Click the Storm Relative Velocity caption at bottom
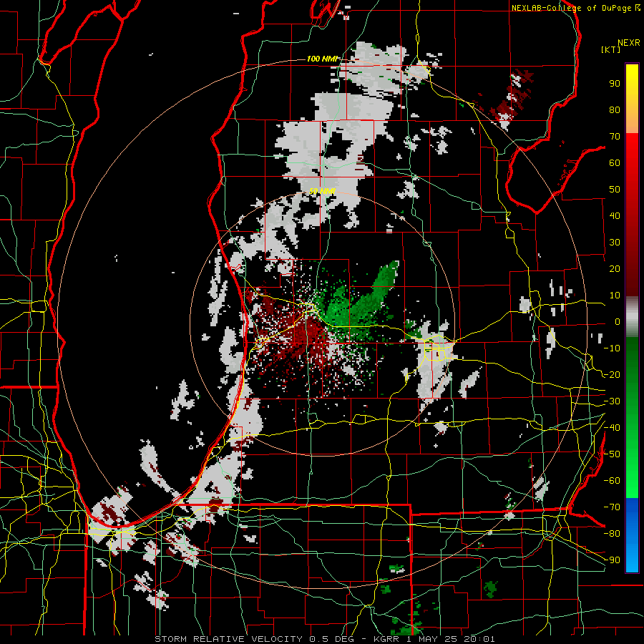The height and width of the screenshot is (644, 644). [x=325, y=639]
